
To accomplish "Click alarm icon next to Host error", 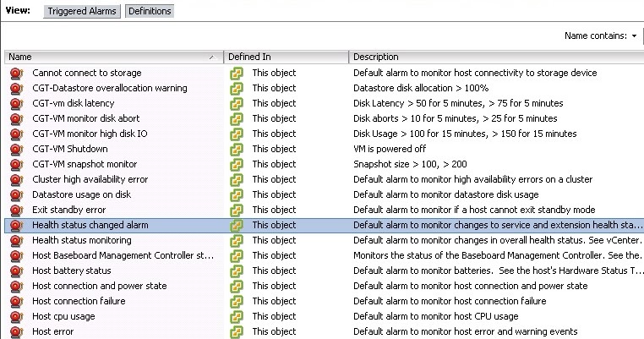I will click(16, 331).
